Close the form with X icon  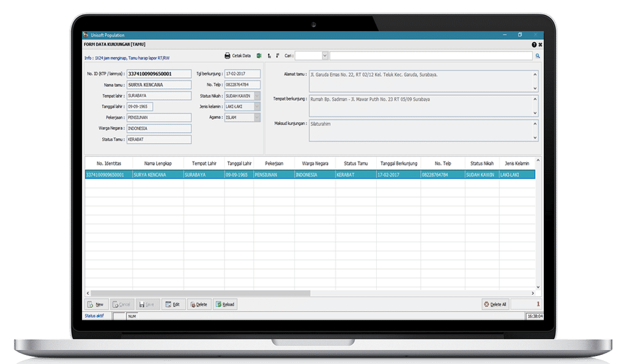pyautogui.click(x=540, y=45)
